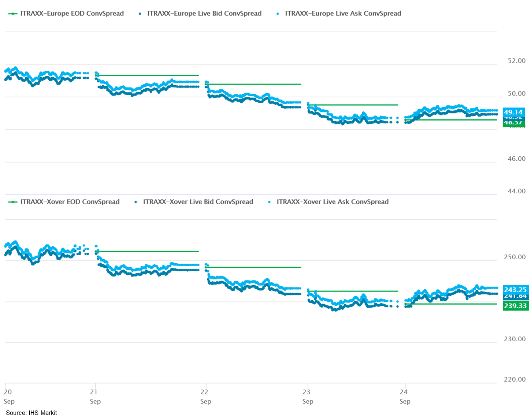Image resolution: width=531 pixels, height=420 pixels.
Task: Click the green 239.33 EOD price tag
Action: pyautogui.click(x=515, y=306)
